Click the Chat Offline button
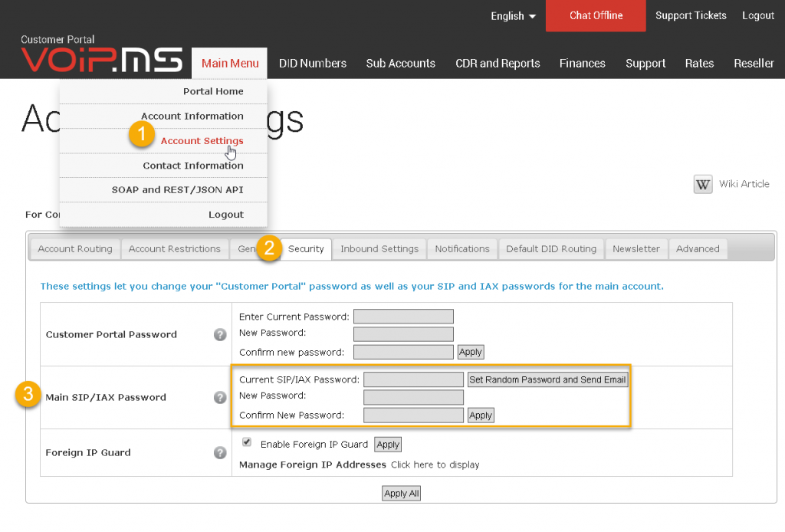Image resolution: width=785 pixels, height=532 pixels. click(x=596, y=15)
